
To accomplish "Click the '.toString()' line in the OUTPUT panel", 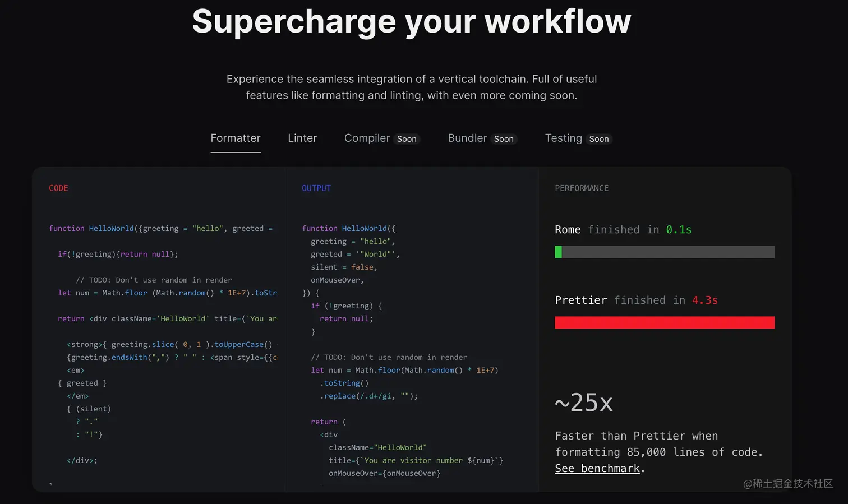I will point(344,383).
